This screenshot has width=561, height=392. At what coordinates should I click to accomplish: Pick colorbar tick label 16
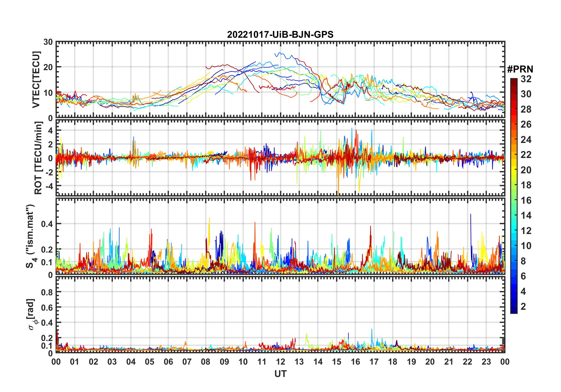coord(526,200)
